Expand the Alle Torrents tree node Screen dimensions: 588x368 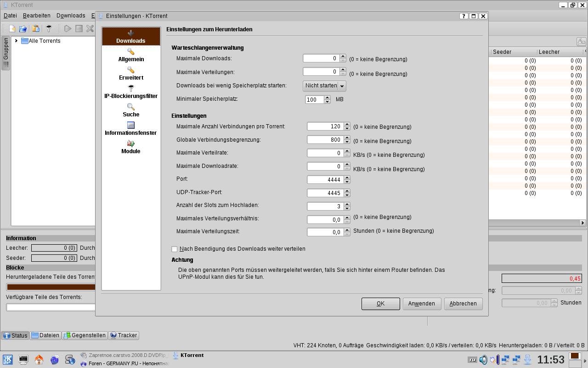(17, 41)
